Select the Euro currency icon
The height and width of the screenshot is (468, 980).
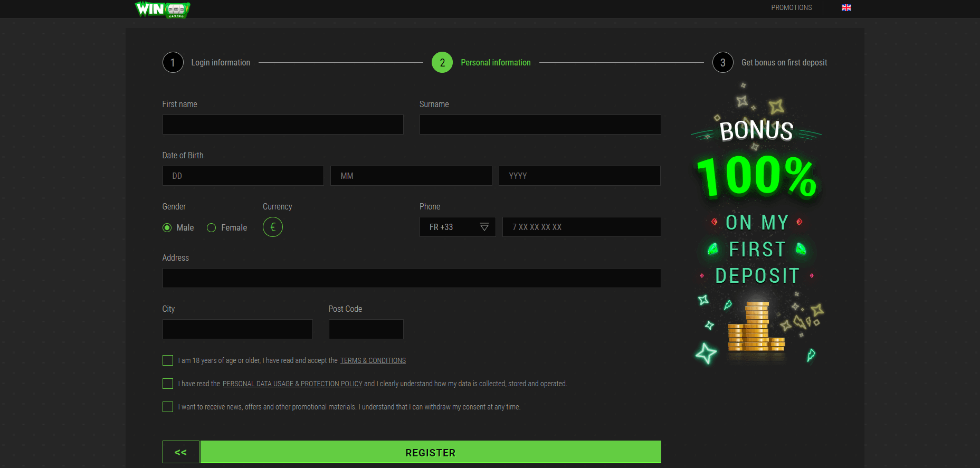point(272,227)
